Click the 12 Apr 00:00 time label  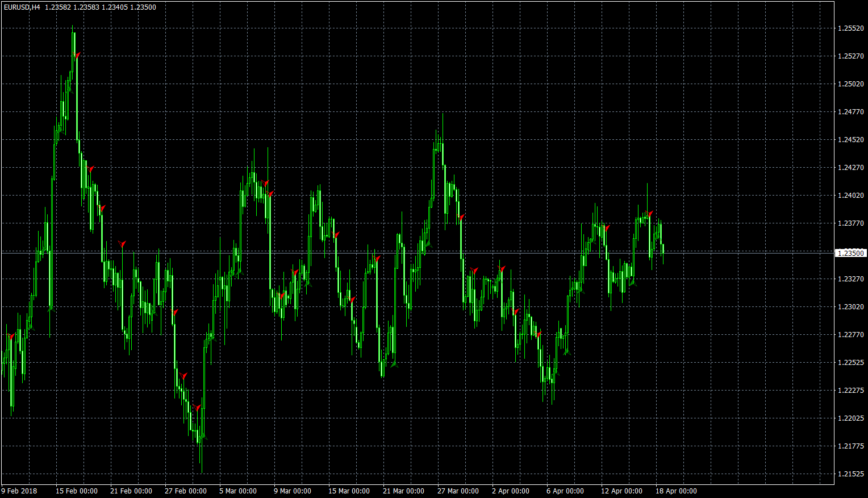[x=622, y=491]
